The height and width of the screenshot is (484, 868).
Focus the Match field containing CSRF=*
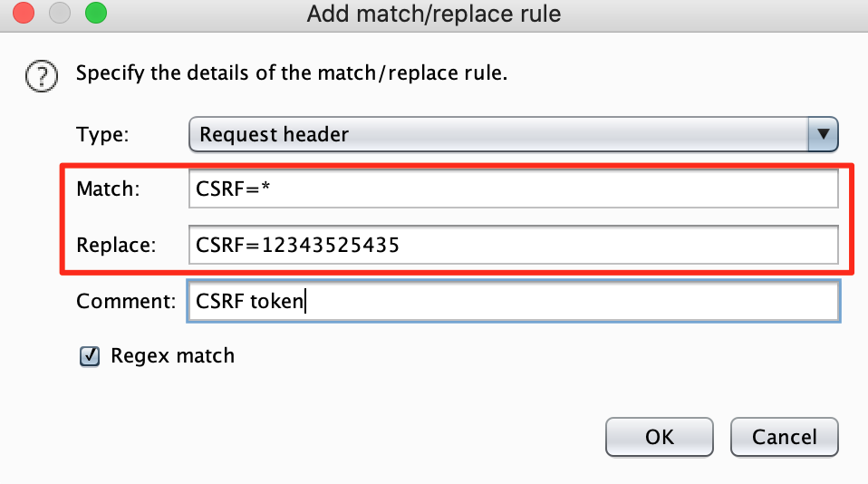(x=513, y=189)
